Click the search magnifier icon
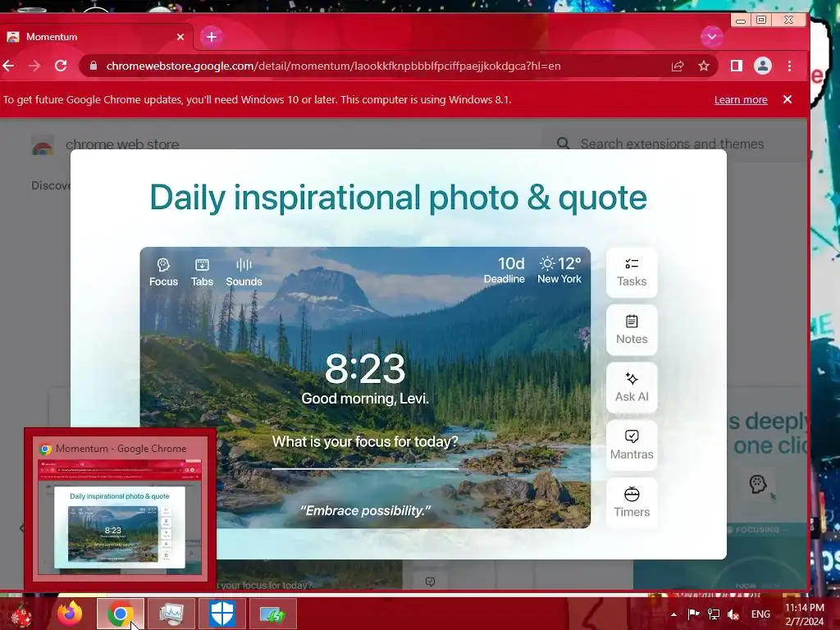 (x=563, y=144)
